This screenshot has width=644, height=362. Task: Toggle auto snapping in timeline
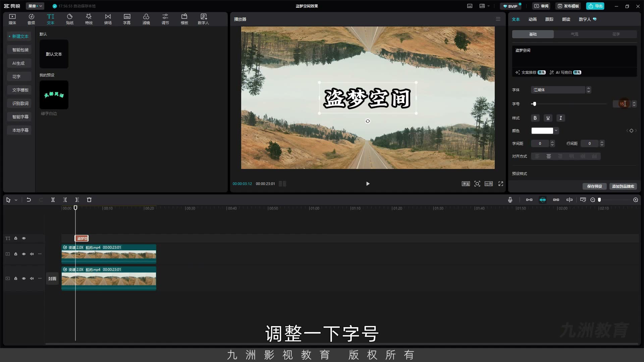point(543,200)
